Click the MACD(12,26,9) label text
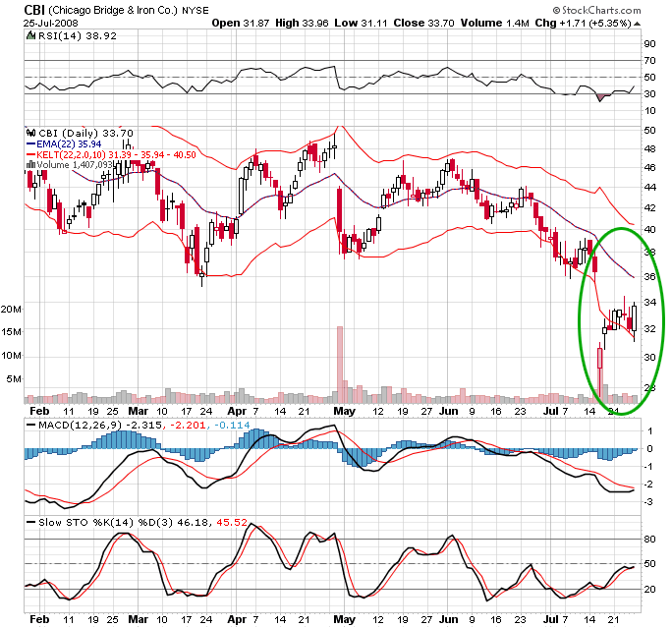 point(80,426)
